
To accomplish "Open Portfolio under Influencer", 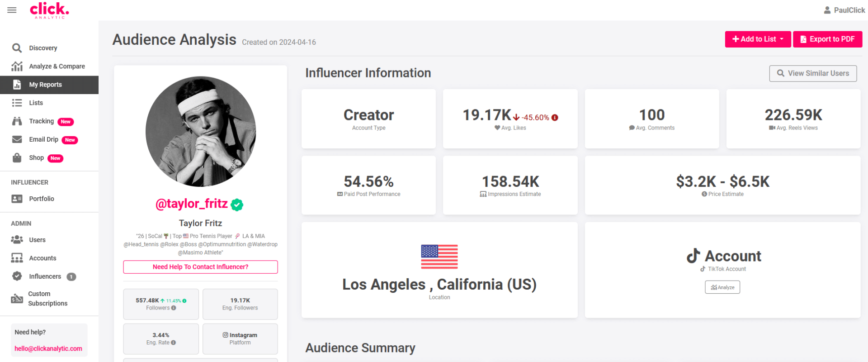I will 42,199.
